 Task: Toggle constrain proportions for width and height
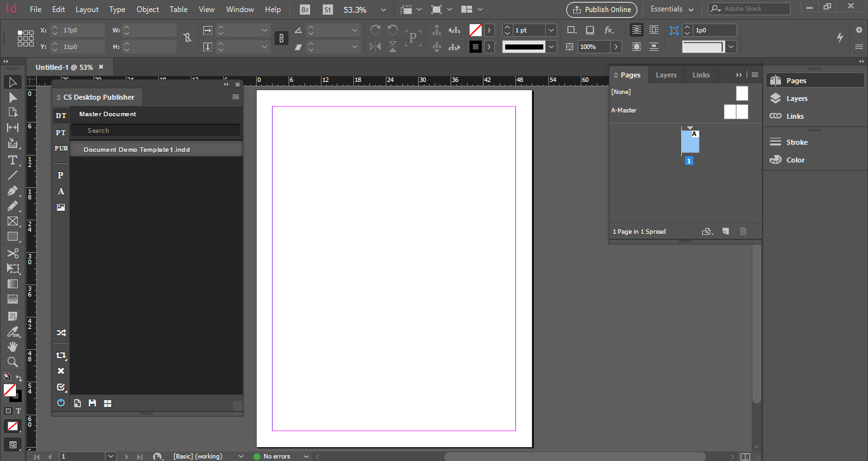187,38
